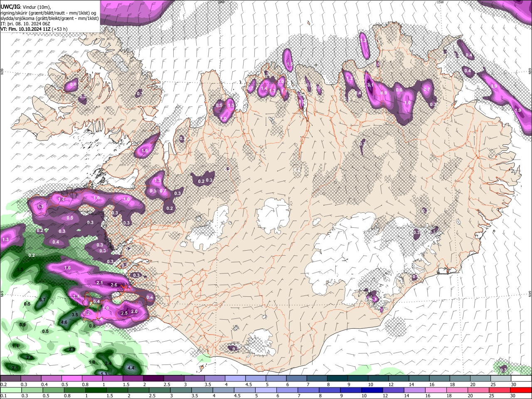Viewport: 532px width, 399px height.
Task: Click the 4.6 precipitation value on the map
Action: (64, 322)
